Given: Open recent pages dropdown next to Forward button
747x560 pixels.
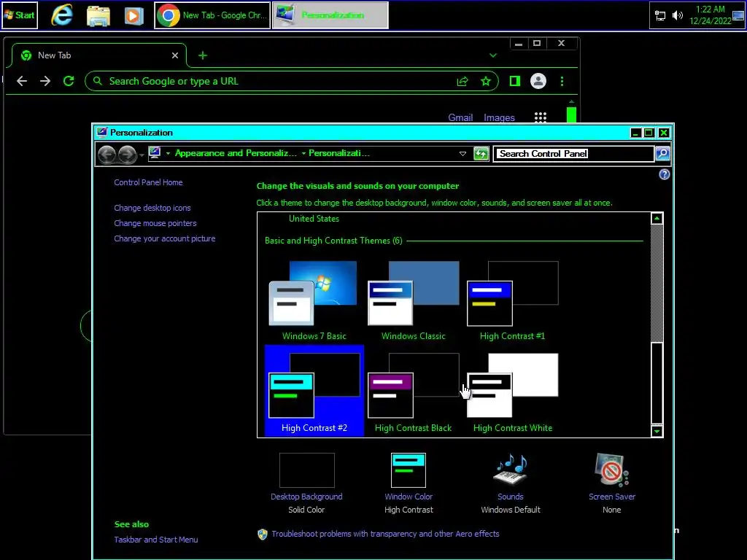Looking at the screenshot, I should [x=142, y=155].
